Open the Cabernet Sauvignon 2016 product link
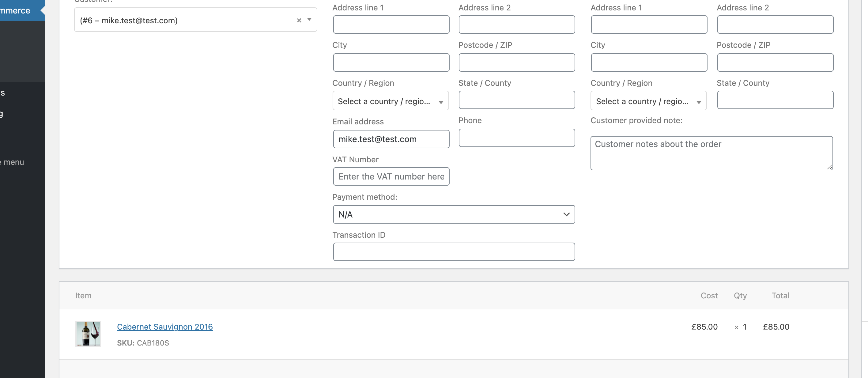 [x=165, y=327]
